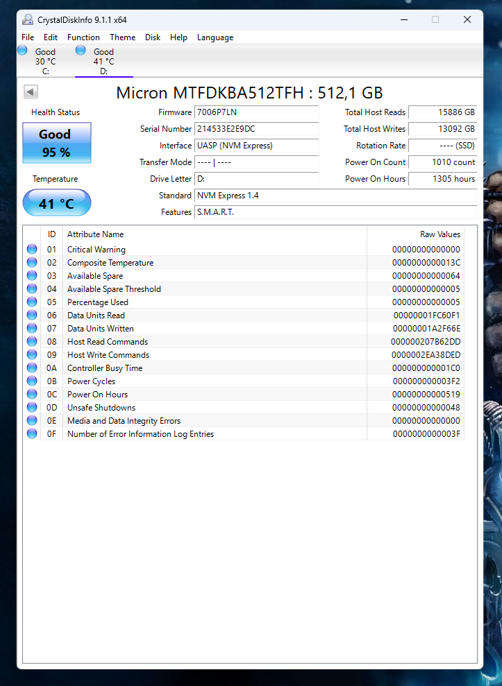Click the previous disk arrow button
Image resolution: width=502 pixels, height=686 pixels.
[x=30, y=92]
